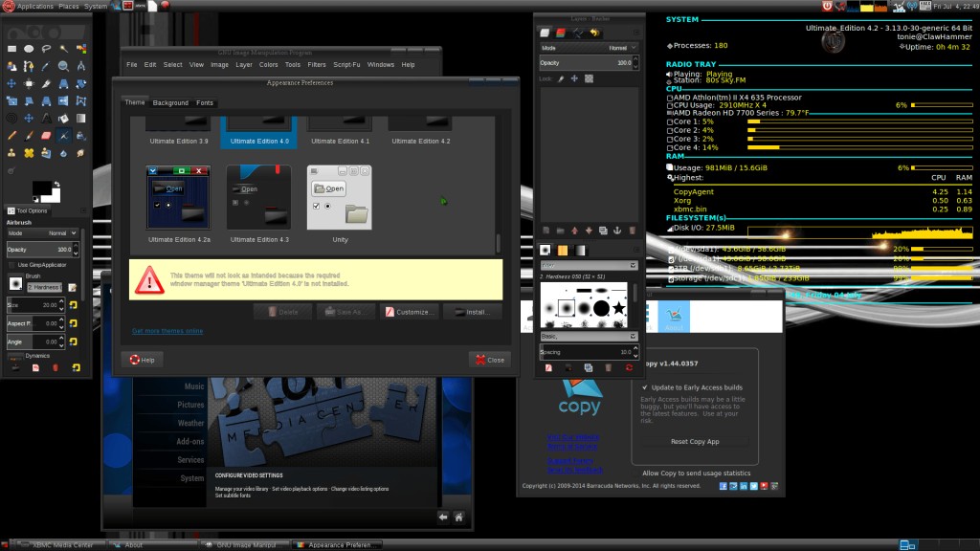
Task: Click Customize... button
Action: pos(410,312)
